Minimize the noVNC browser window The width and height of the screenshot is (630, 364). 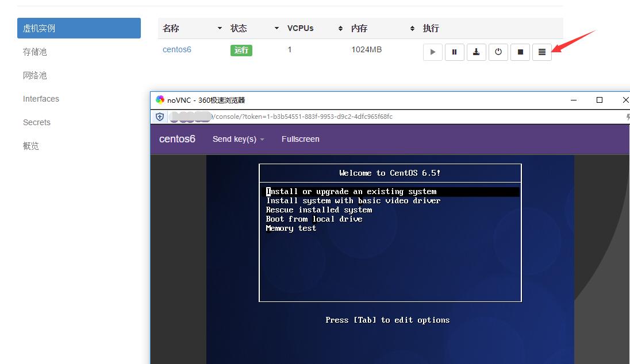(x=574, y=100)
